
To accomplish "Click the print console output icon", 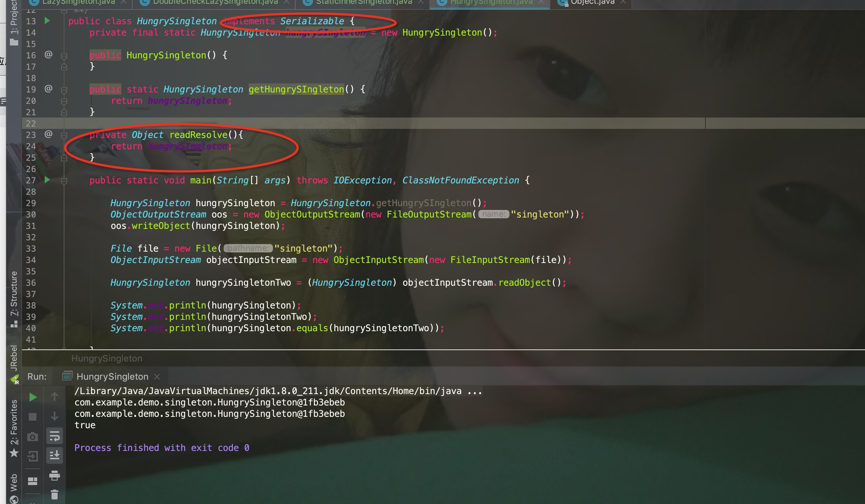I will pyautogui.click(x=55, y=475).
